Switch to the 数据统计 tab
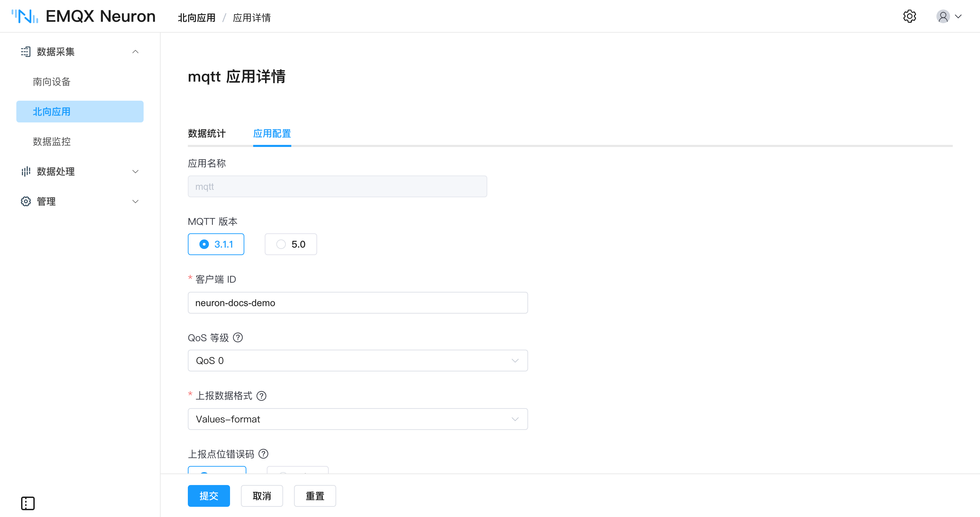 [207, 133]
